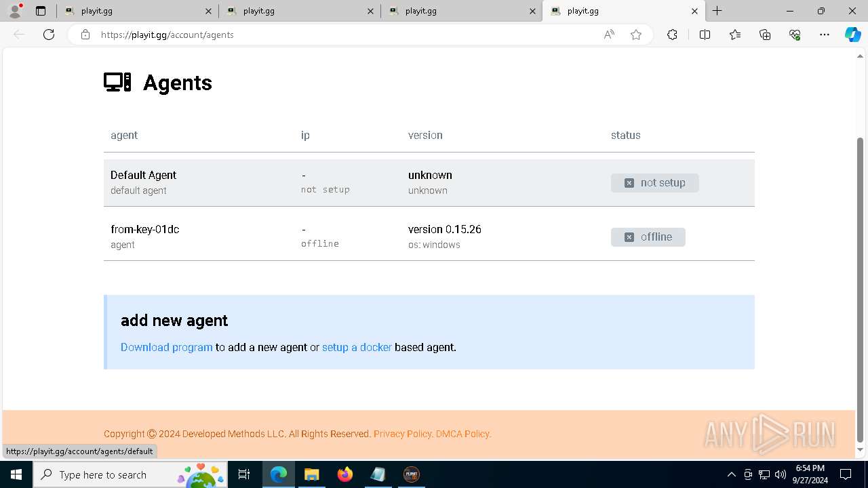Click the taskbar search box
The width and height of the screenshot is (868, 488).
[x=130, y=474]
